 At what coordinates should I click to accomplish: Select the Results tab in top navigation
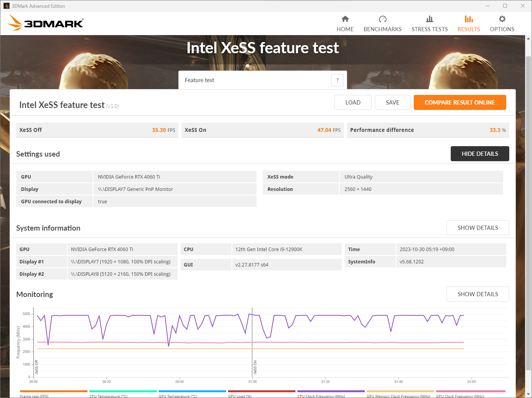(x=468, y=24)
